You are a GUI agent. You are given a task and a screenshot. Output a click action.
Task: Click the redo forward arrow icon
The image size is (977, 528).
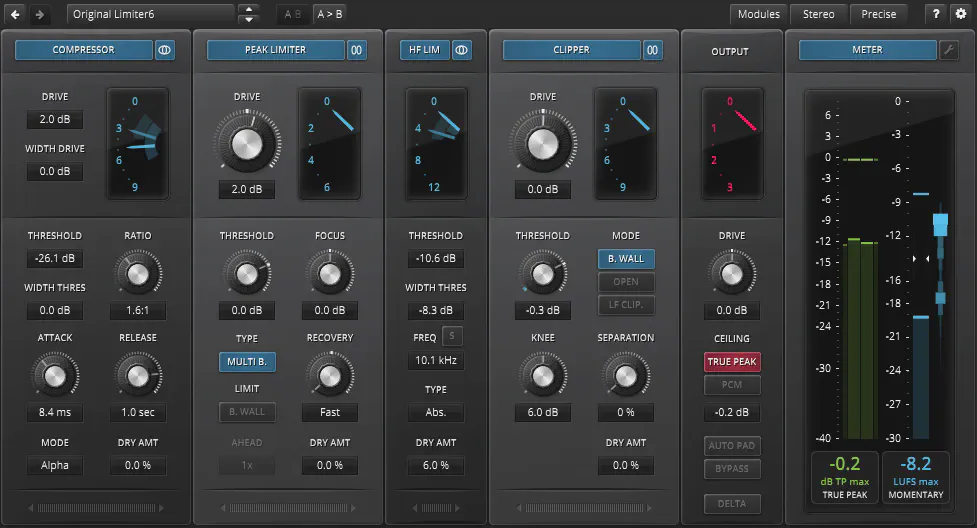tap(39, 14)
